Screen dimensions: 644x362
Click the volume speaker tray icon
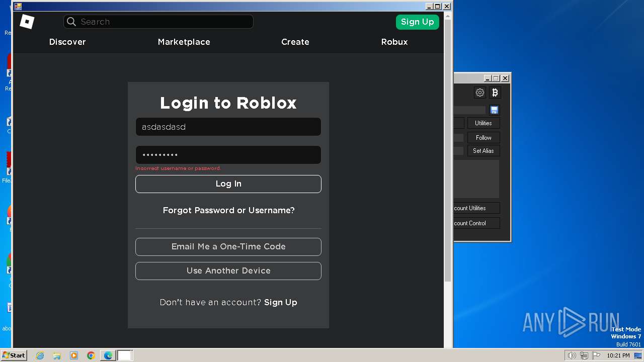[x=572, y=355]
